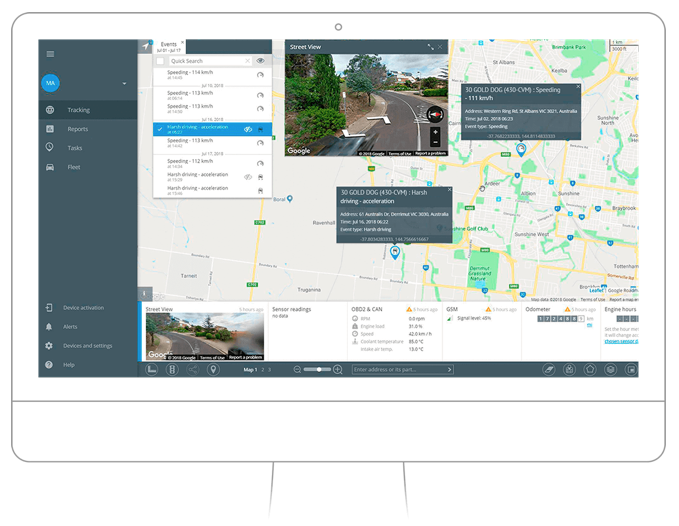The image size is (679, 526).
Task: Expand the Street View panel to fullscreen
Action: pyautogui.click(x=431, y=47)
